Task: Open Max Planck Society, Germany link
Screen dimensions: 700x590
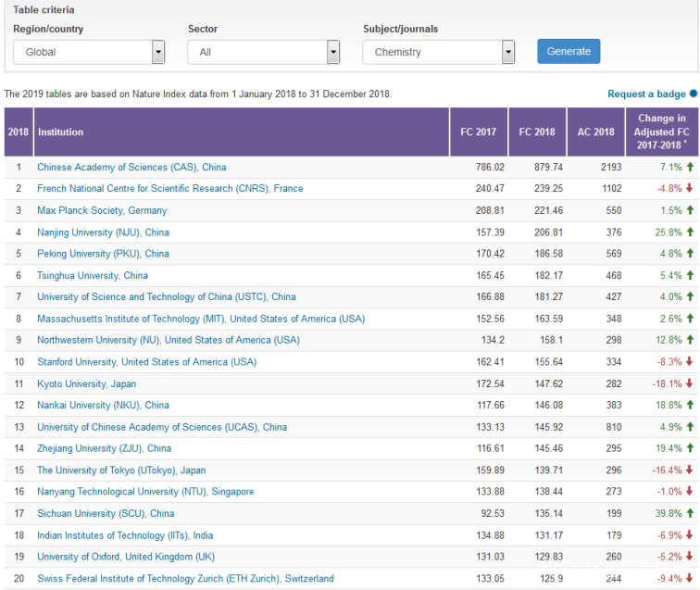Action: [x=102, y=211]
